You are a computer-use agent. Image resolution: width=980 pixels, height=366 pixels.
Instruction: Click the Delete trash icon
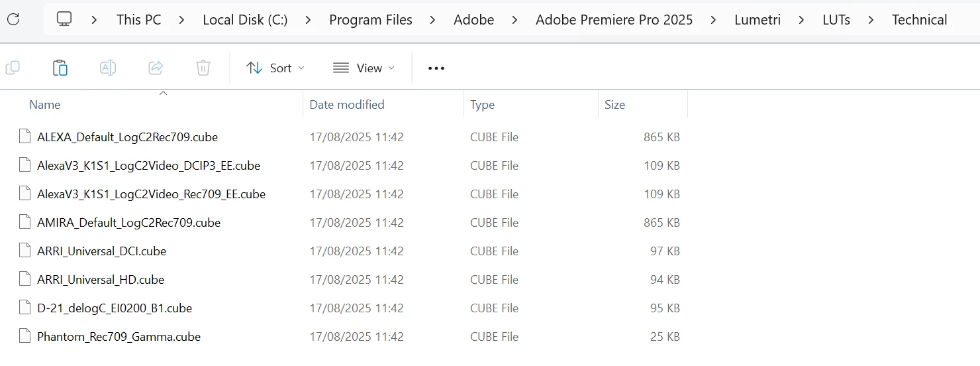point(203,68)
